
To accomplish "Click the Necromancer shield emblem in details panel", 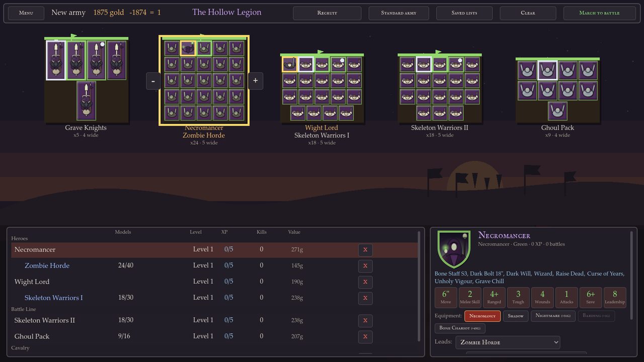I will pos(454,249).
